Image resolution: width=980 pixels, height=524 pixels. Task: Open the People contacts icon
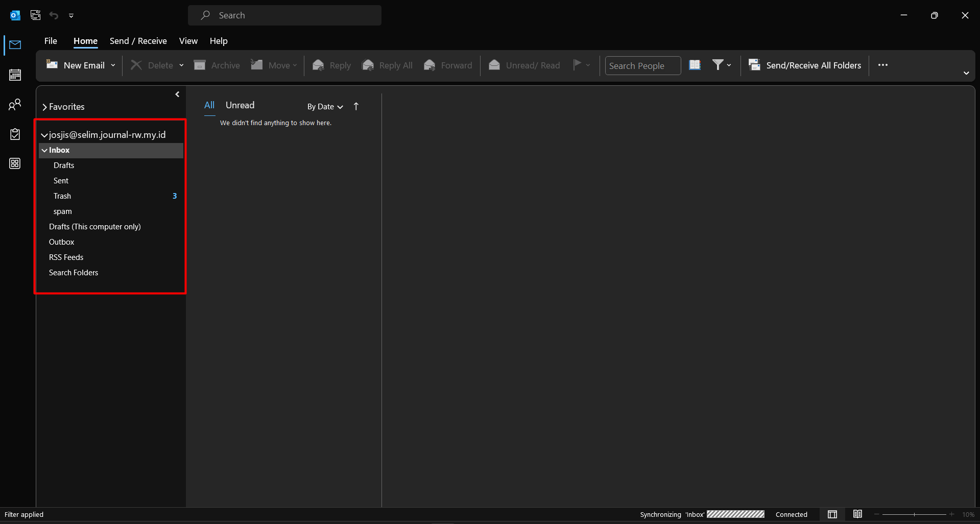pos(15,105)
